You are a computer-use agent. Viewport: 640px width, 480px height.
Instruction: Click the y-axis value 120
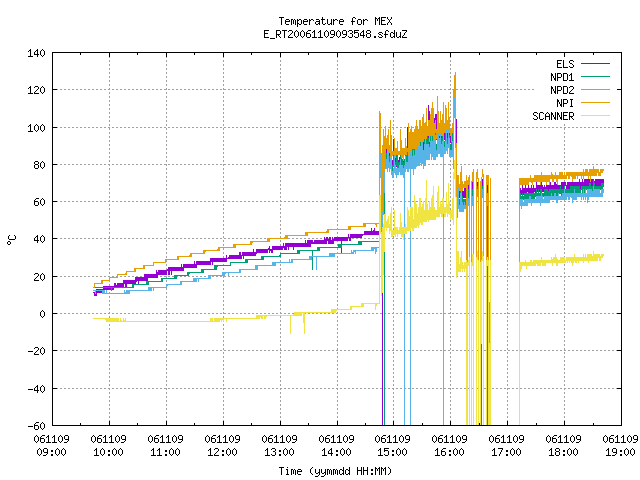click(x=36, y=90)
